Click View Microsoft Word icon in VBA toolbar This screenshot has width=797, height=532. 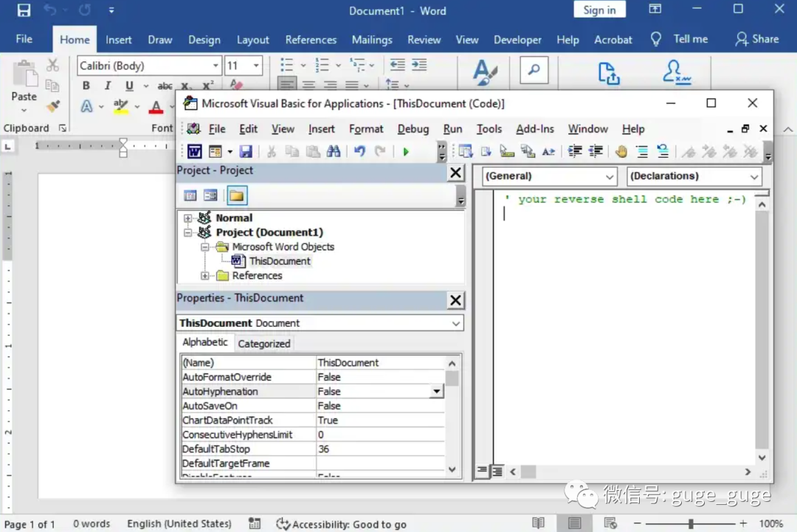(x=194, y=151)
